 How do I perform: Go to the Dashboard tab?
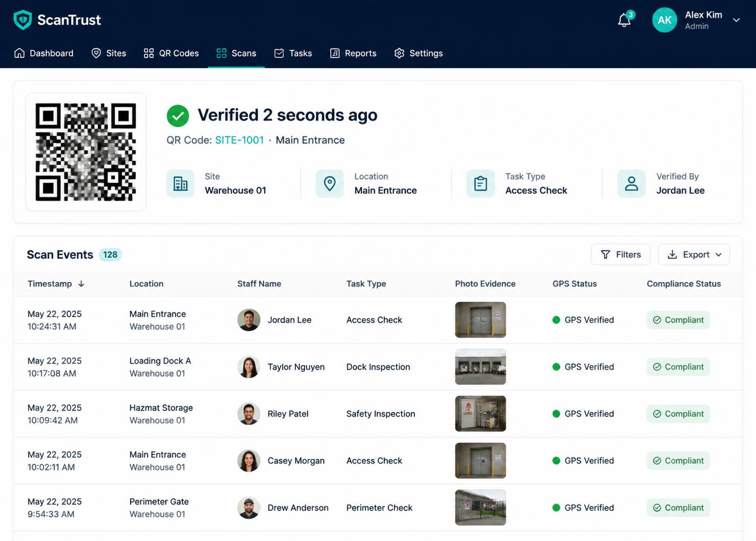coord(44,53)
